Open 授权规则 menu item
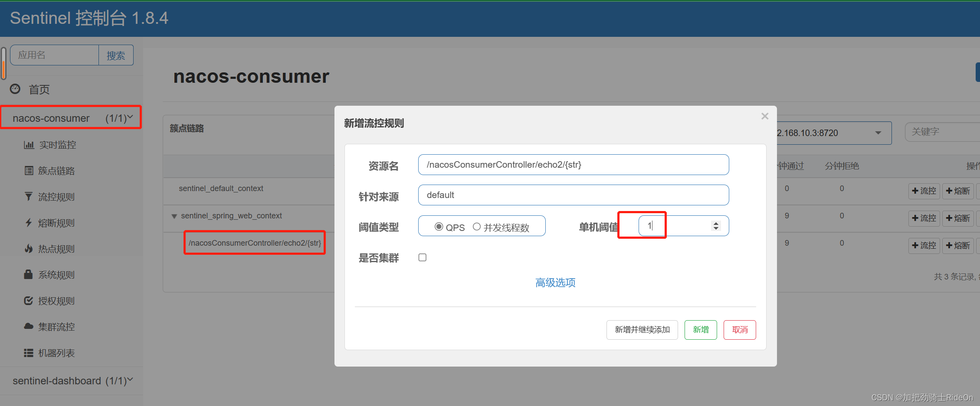Viewport: 980px width, 406px height. [56, 301]
